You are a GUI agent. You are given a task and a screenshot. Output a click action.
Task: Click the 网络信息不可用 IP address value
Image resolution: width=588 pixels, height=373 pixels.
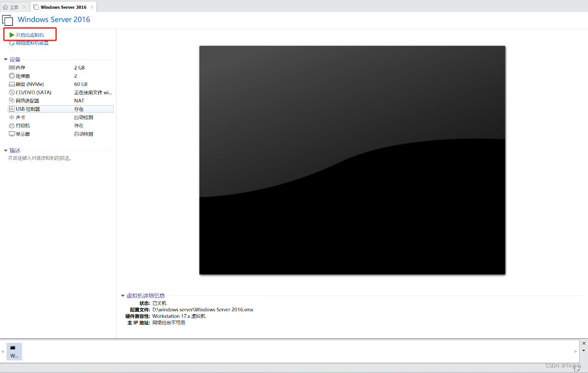(x=169, y=322)
